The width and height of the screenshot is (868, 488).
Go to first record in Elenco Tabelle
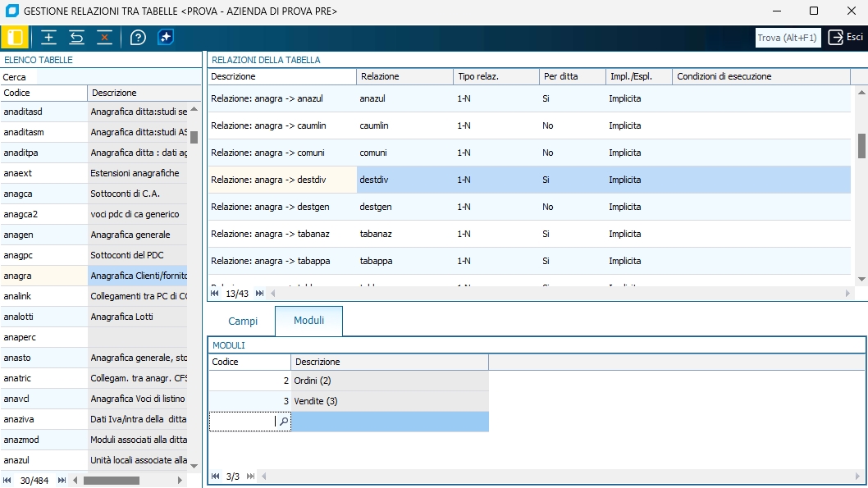(x=8, y=480)
